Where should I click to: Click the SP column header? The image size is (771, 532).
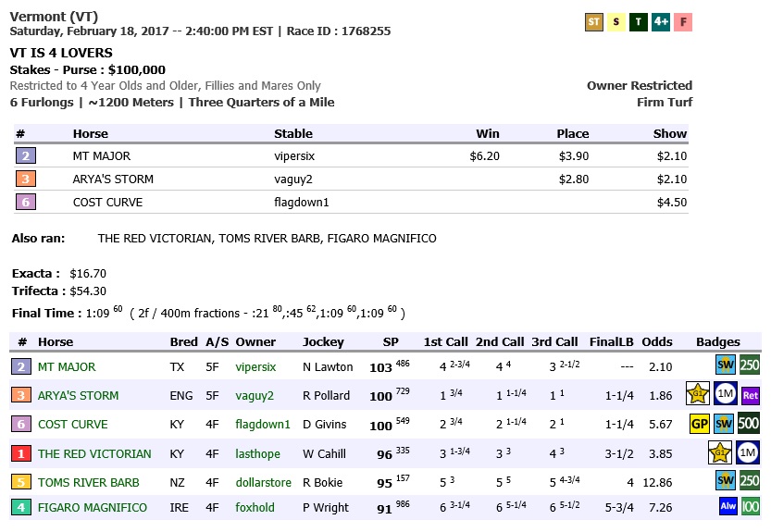(391, 342)
